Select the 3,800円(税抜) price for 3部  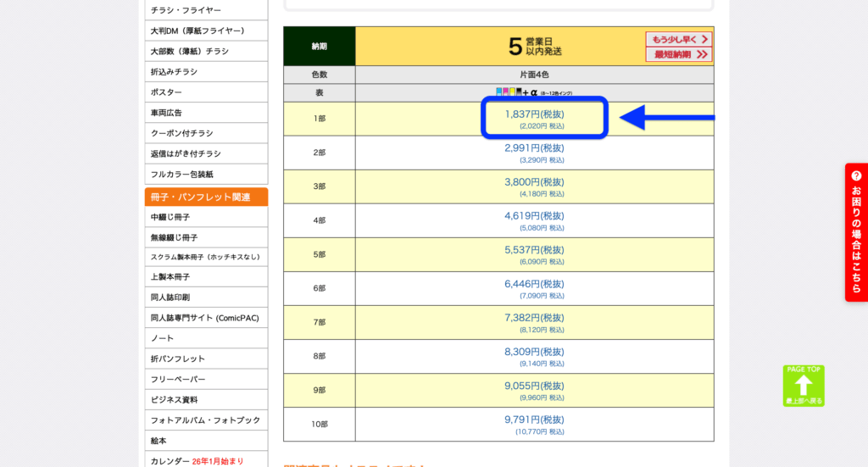pos(534,182)
